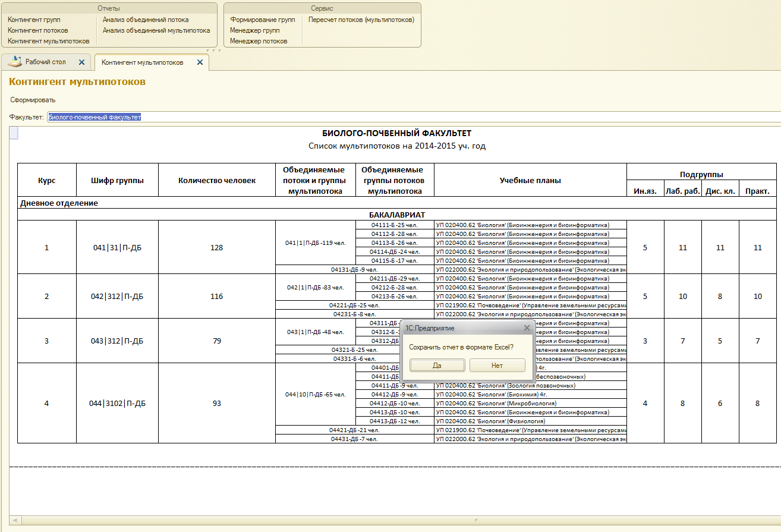Click the Подгруппы header
Image resolution: width=781 pixels, height=532 pixels.
[x=702, y=174]
